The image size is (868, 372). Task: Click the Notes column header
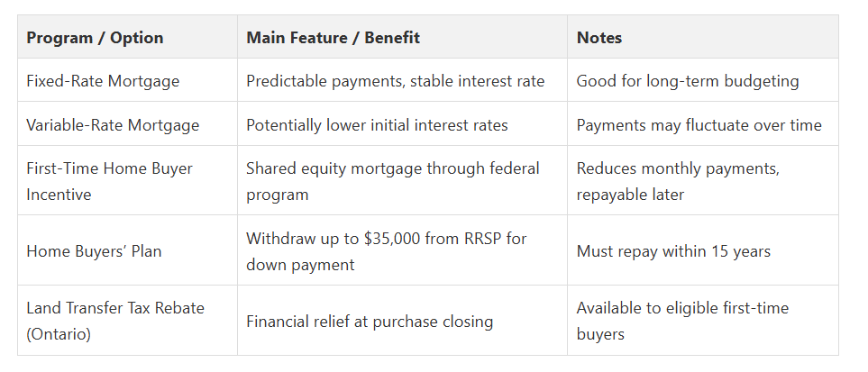[703, 37]
